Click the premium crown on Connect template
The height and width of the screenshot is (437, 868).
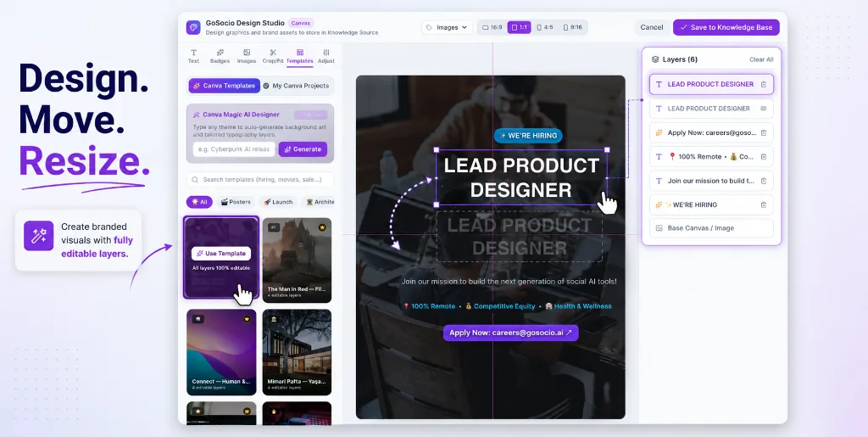tap(247, 319)
